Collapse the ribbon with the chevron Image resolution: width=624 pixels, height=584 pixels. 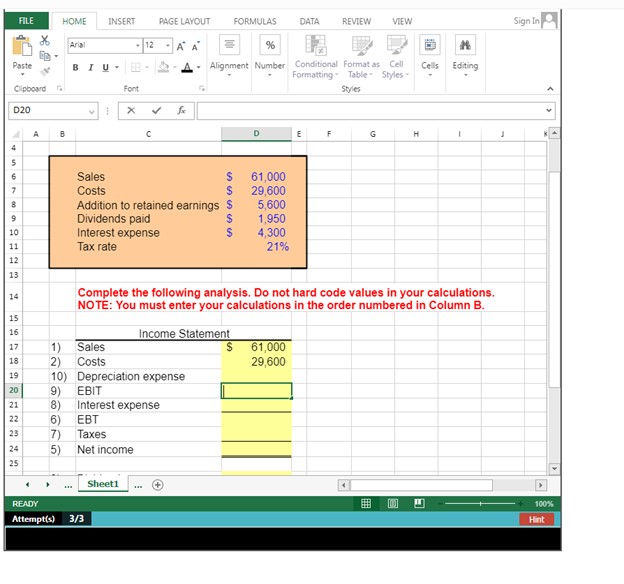click(550, 89)
